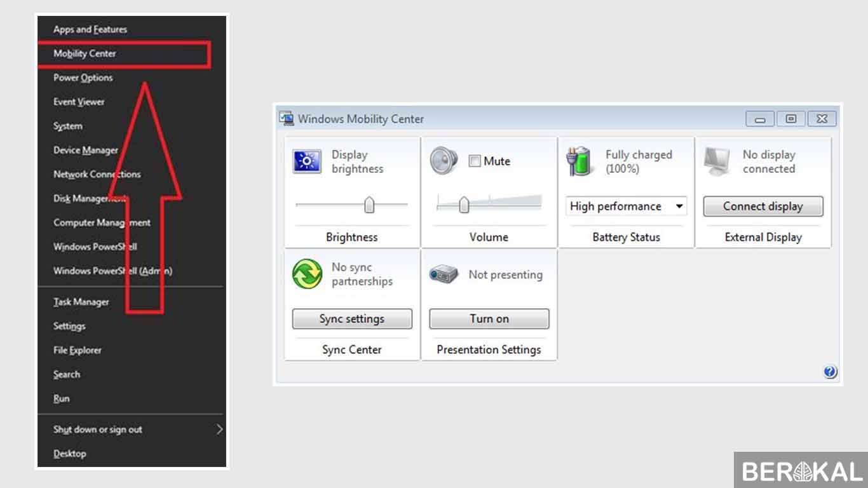Screen dimensions: 868x488
Task: Click the external display monitor icon
Action: (718, 162)
